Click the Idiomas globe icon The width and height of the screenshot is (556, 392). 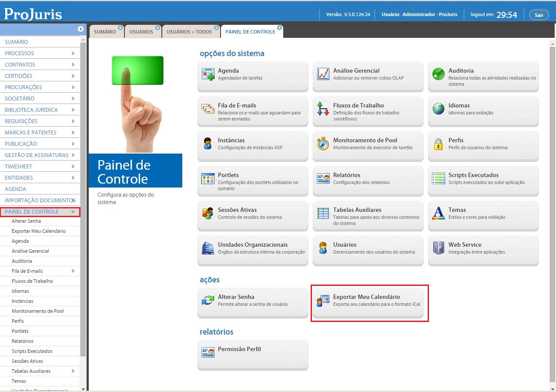click(439, 109)
